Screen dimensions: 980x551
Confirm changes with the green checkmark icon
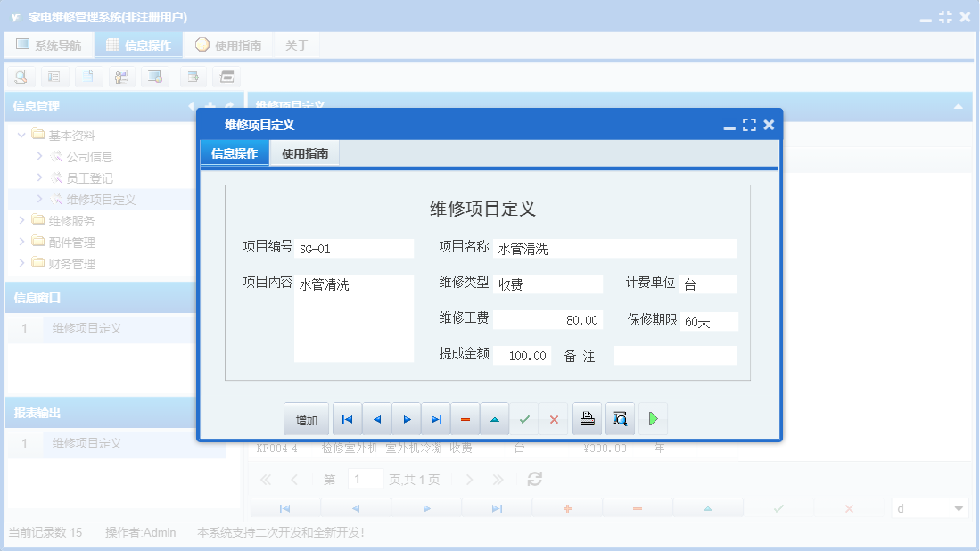pos(524,418)
